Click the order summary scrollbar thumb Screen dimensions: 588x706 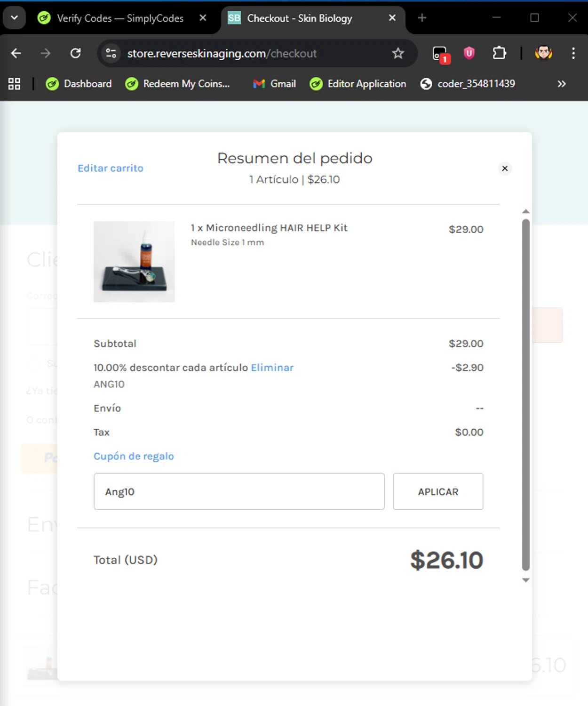pyautogui.click(x=526, y=395)
